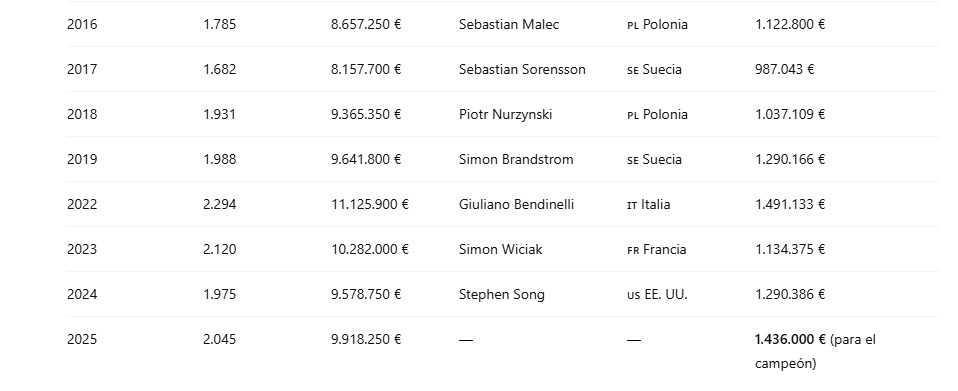Click Stephen Song's name

click(502, 294)
